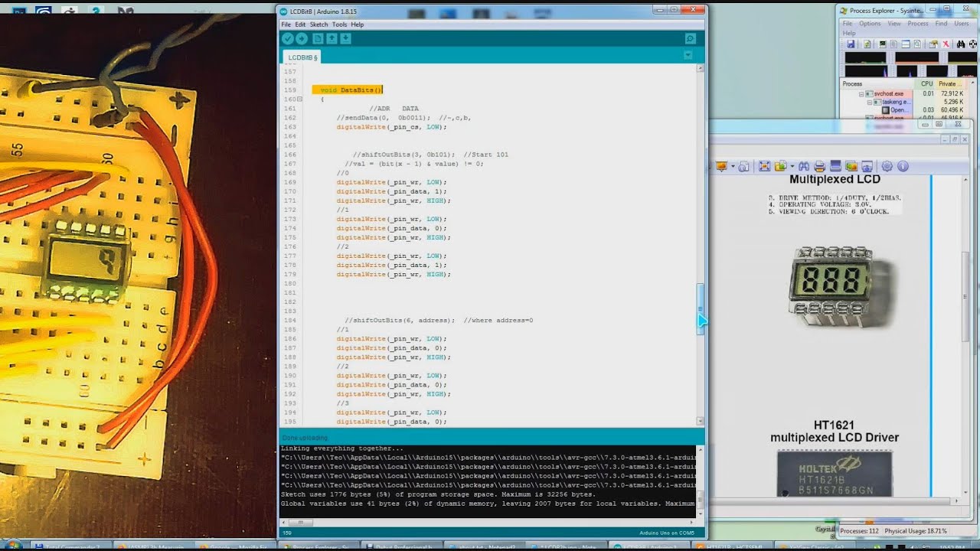Click the code editor vertical scrollbar thumb

pos(701,308)
